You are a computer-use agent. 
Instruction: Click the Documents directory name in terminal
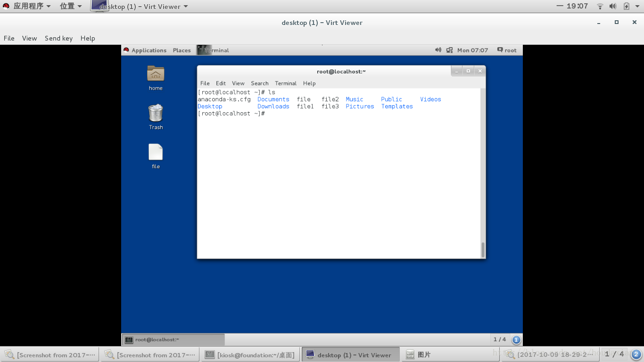(273, 99)
